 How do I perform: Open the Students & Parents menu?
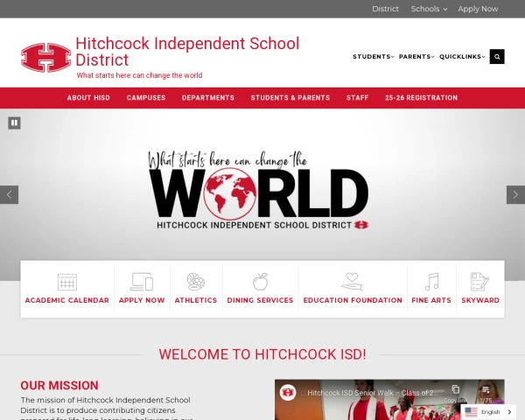point(290,98)
